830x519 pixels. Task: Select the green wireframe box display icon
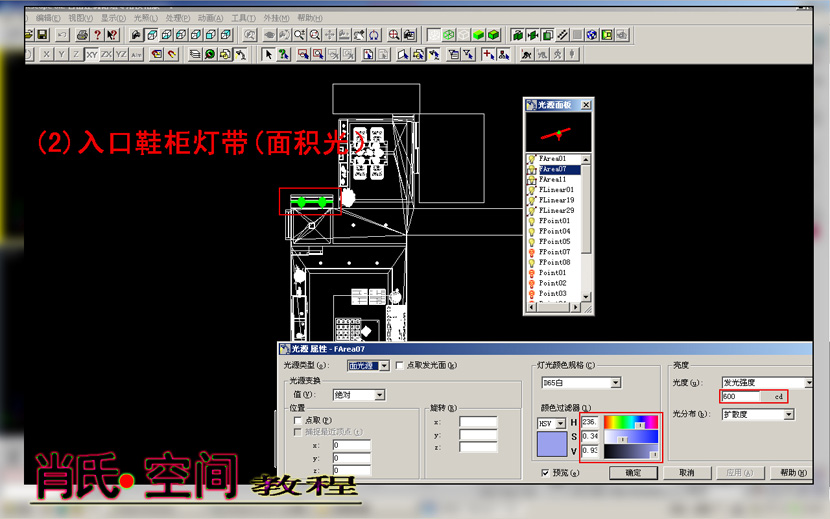(x=449, y=35)
